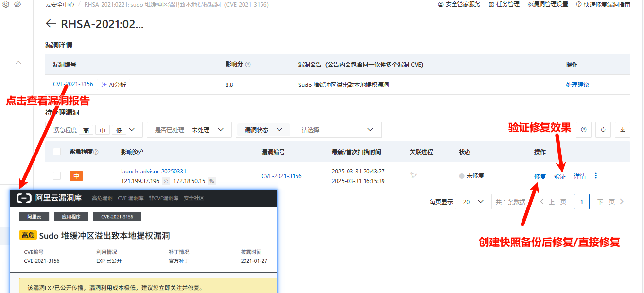Expand the 紧急程度 severity dropdown

[132, 130]
